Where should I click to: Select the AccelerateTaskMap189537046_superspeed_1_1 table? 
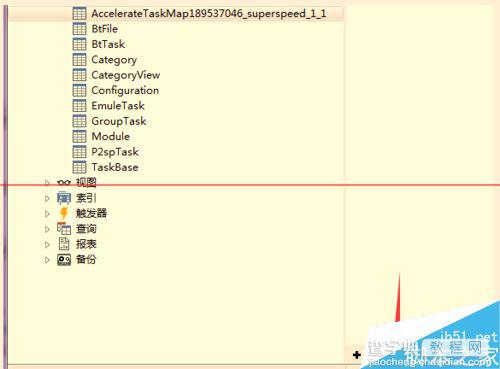pos(209,13)
